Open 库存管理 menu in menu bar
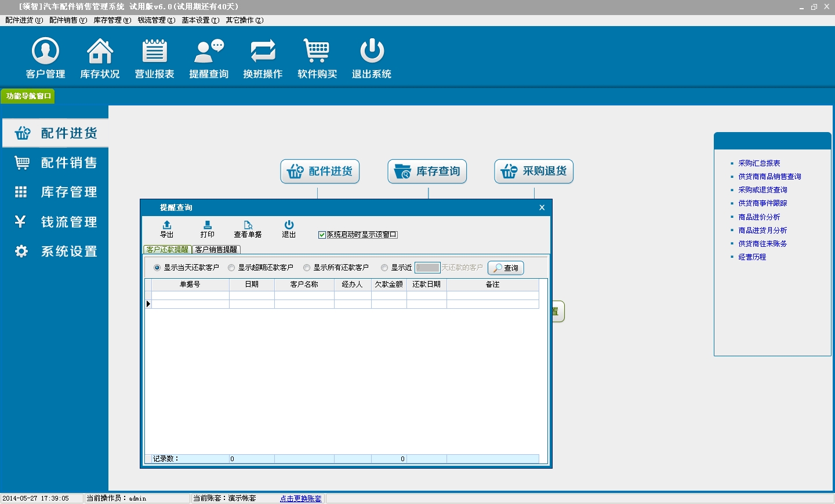The width and height of the screenshot is (835, 504). coord(112,20)
